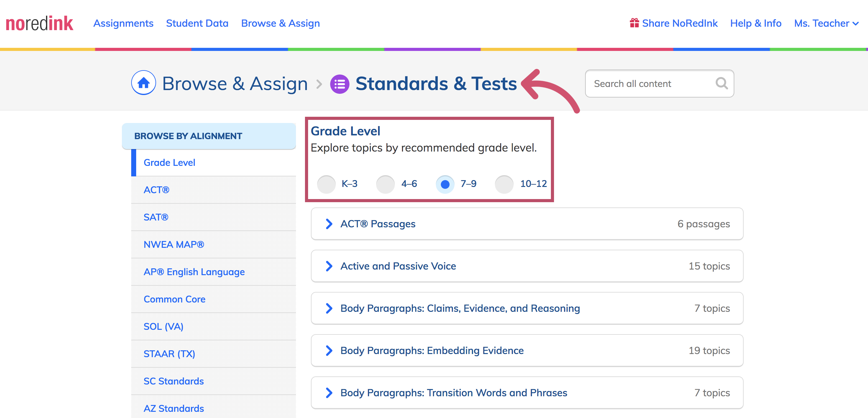
Task: Click Body Paragraphs: Claims, Evidence, and Reasoning title
Action: pyautogui.click(x=460, y=308)
